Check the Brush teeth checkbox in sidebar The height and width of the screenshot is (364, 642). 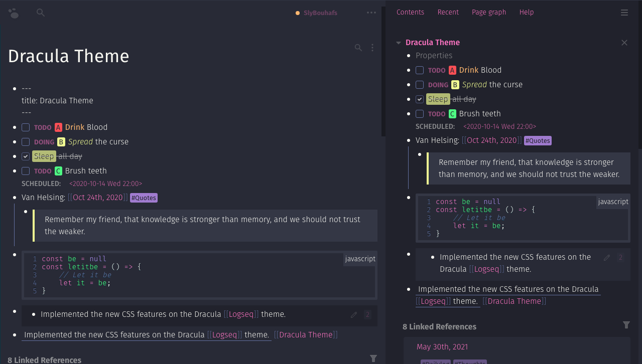pos(420,114)
